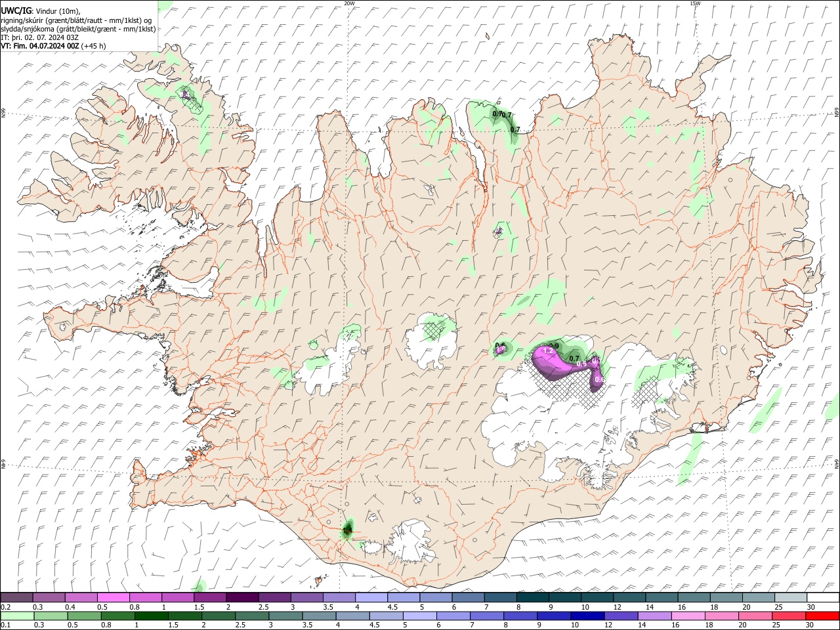Click the snow scale swatch starting at 0.2
This screenshot has width=840, height=630.
pos(16,598)
